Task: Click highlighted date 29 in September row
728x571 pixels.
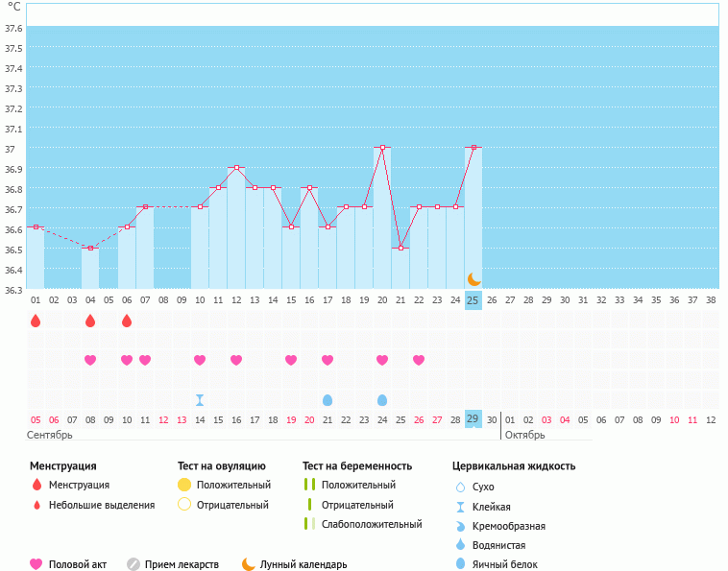Action: click(473, 419)
